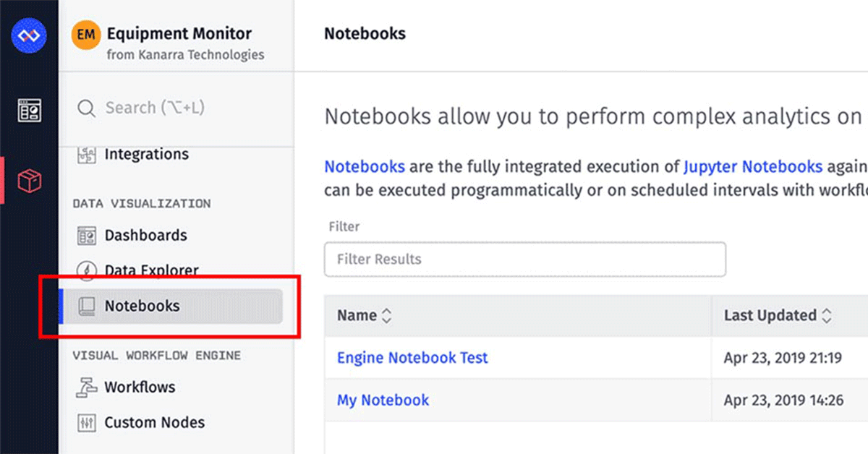Image resolution: width=868 pixels, height=454 pixels.
Task: Follow the Jupyter Notebooks link
Action: pyautogui.click(x=752, y=167)
